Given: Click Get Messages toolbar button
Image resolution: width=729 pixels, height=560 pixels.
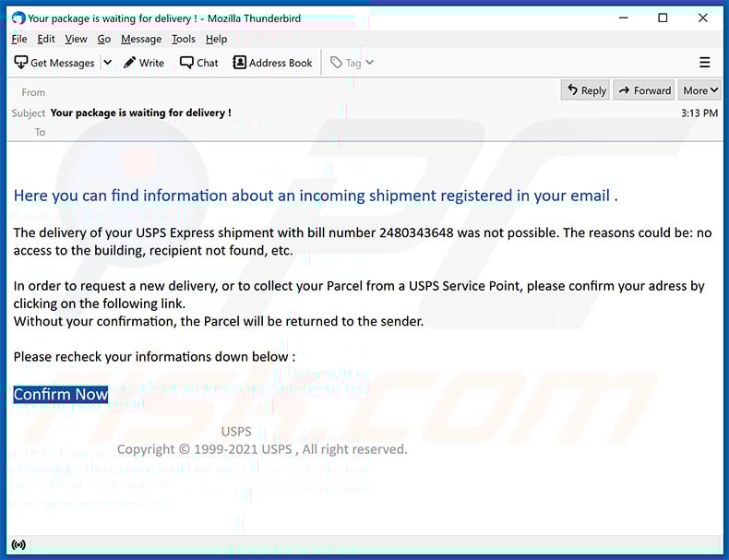Looking at the screenshot, I should [x=54, y=63].
